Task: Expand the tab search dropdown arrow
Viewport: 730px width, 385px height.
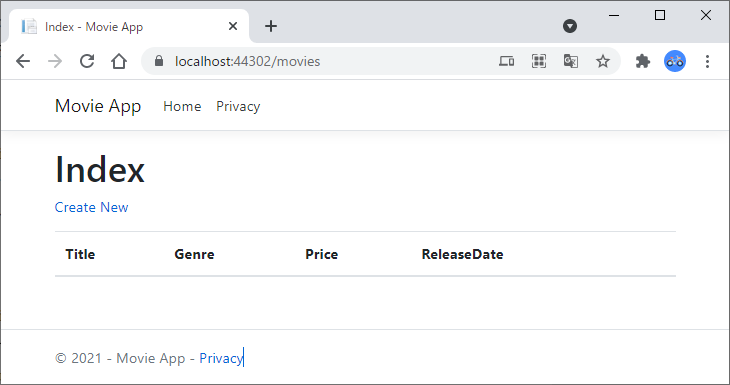Action: pyautogui.click(x=570, y=26)
